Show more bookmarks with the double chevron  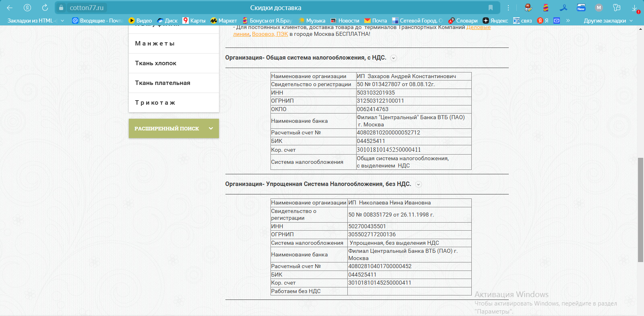point(568,21)
